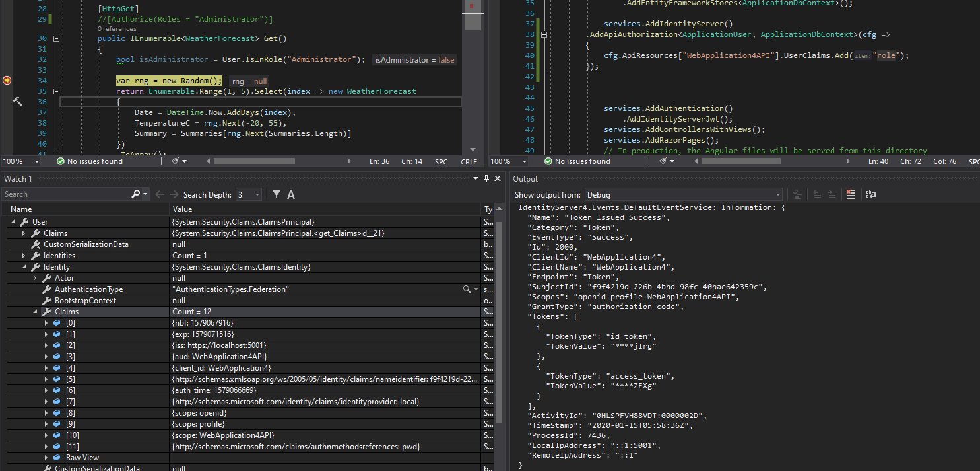Click the Output panel title tab
Viewport: 980px width, 471px height.
[525, 179]
